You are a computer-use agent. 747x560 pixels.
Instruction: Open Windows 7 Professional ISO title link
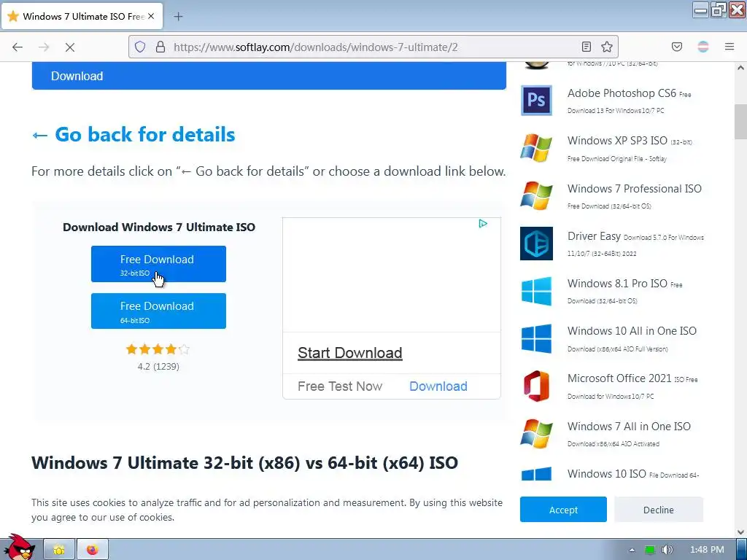pos(635,189)
